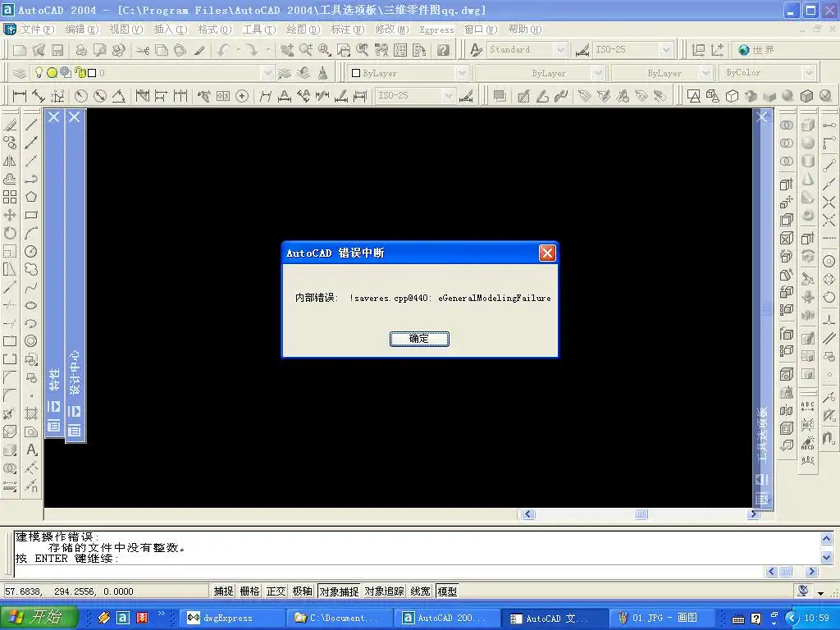Open the Layer Properties Manager icon

(20, 73)
